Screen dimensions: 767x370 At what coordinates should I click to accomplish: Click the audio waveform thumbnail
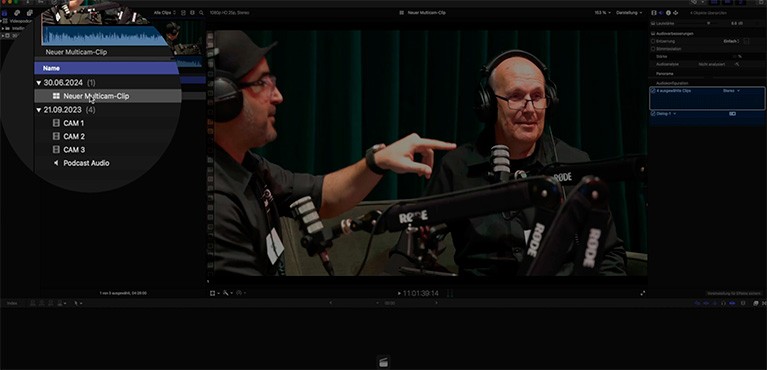104,35
